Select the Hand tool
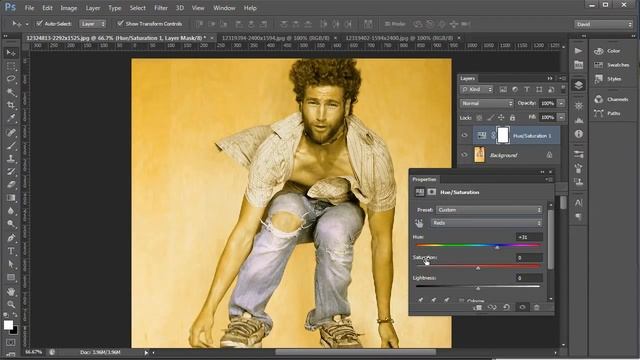This screenshot has height=360, width=640. point(11,291)
